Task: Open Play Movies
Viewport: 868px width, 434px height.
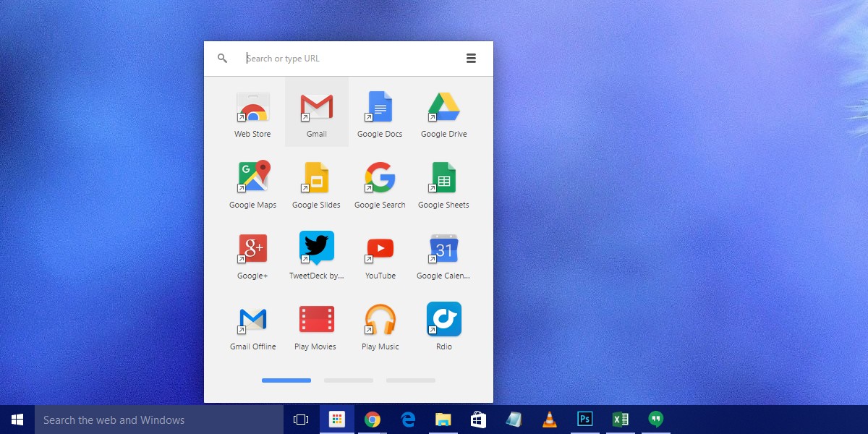Action: (x=316, y=320)
